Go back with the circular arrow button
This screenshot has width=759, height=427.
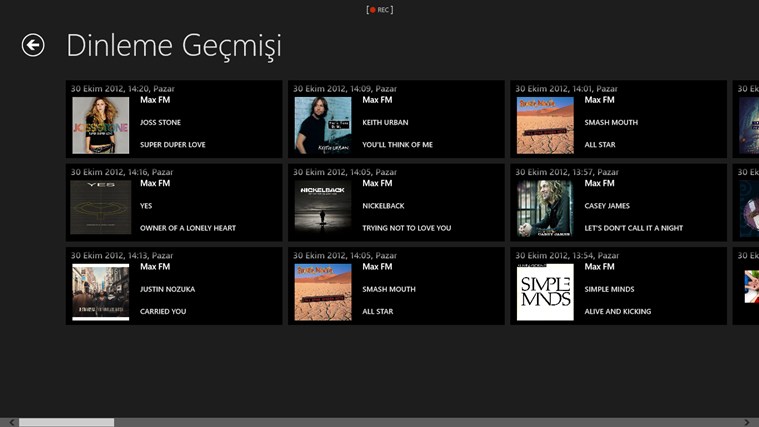33,45
